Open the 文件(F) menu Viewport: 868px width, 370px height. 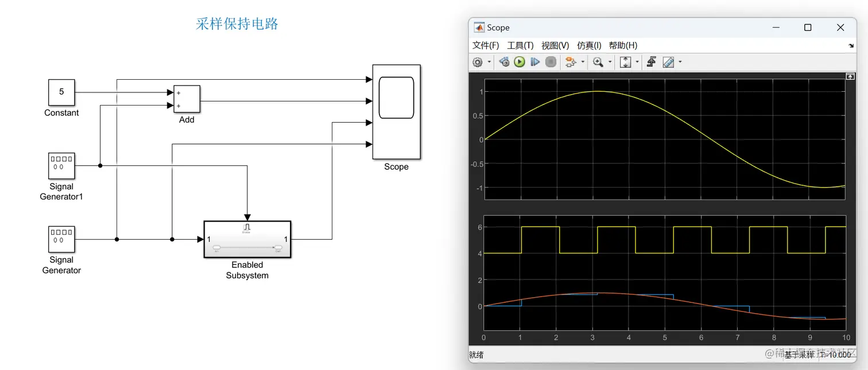486,45
